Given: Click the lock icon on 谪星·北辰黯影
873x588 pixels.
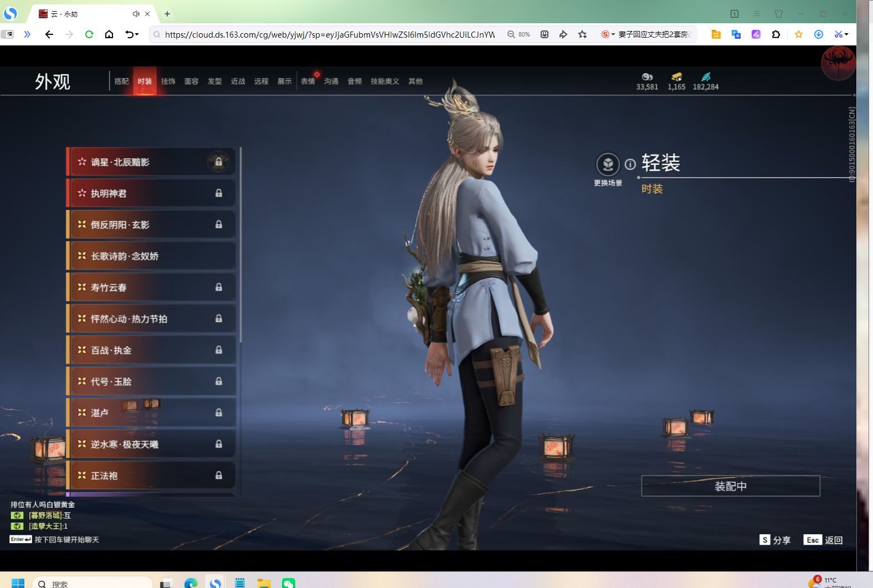Looking at the screenshot, I should click(x=218, y=162).
